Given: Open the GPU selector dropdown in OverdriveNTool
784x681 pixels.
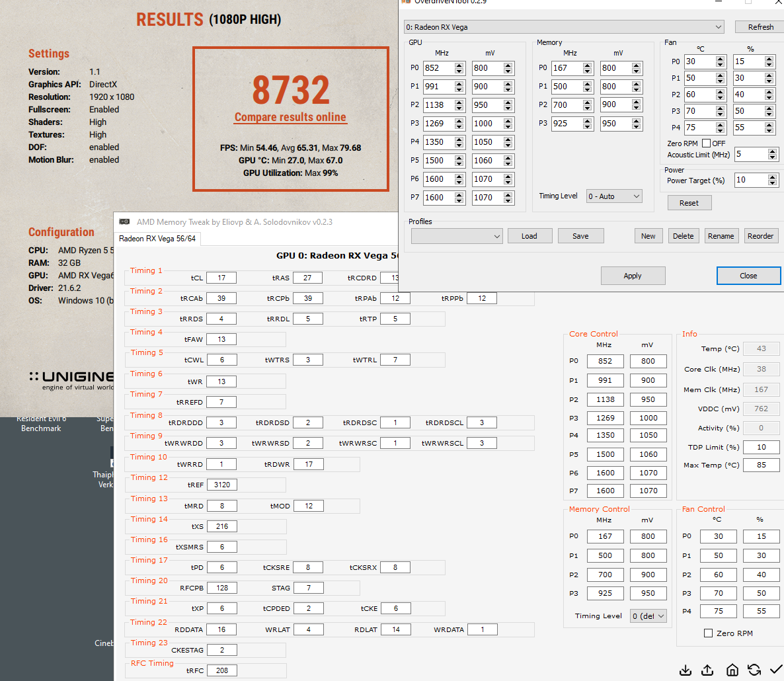Looking at the screenshot, I should coord(564,27).
